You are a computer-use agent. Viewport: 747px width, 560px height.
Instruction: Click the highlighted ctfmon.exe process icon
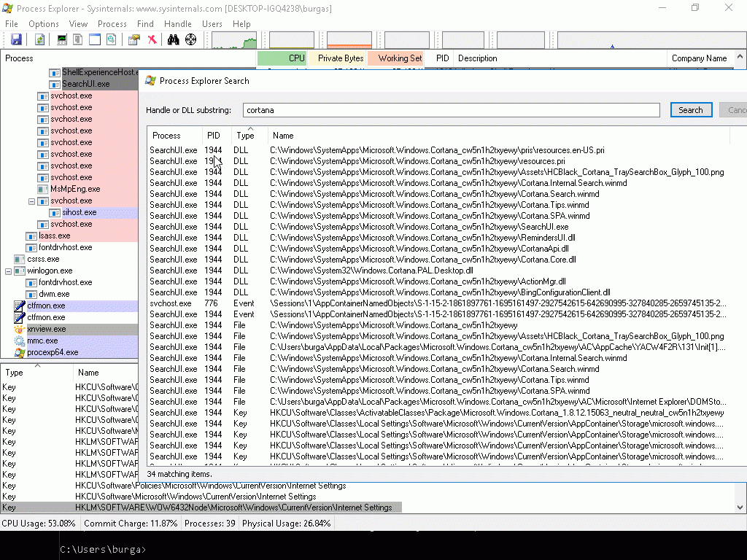pos(20,306)
